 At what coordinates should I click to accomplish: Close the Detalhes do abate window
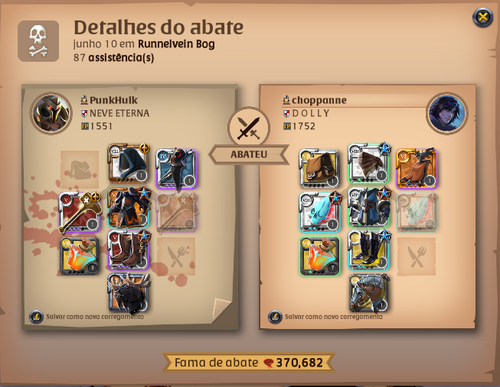coord(483,17)
